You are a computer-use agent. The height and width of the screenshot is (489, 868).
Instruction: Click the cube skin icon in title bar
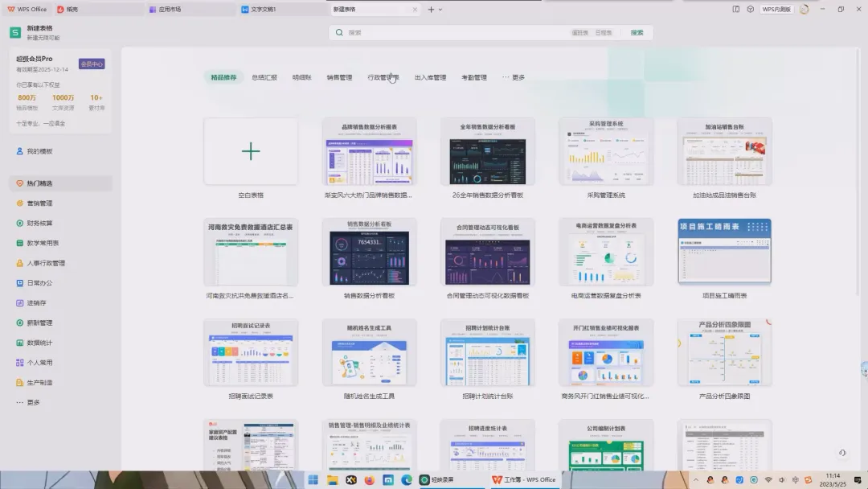750,10
